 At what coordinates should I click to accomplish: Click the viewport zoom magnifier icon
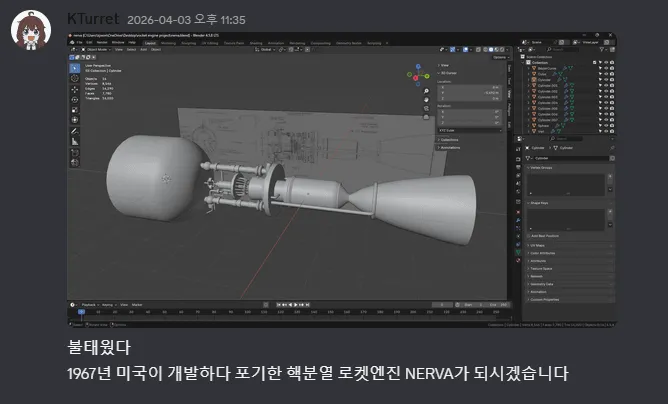pos(426,91)
